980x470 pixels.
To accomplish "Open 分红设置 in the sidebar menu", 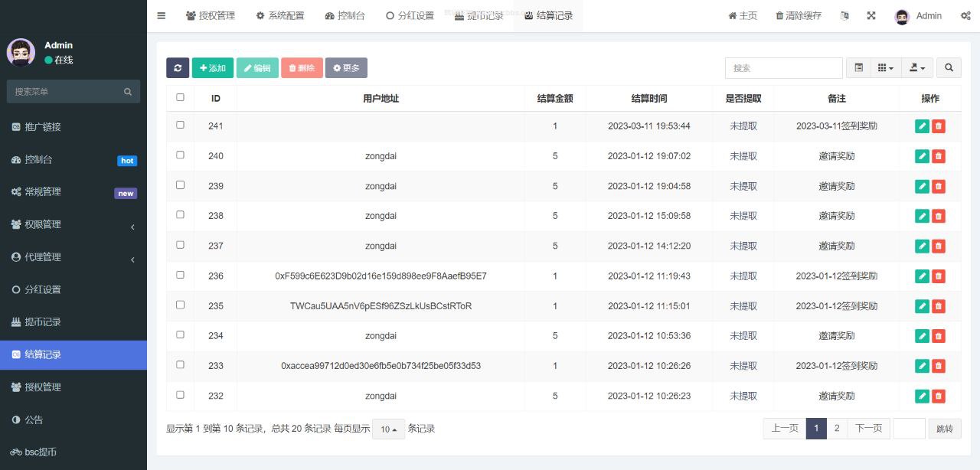I will (73, 289).
